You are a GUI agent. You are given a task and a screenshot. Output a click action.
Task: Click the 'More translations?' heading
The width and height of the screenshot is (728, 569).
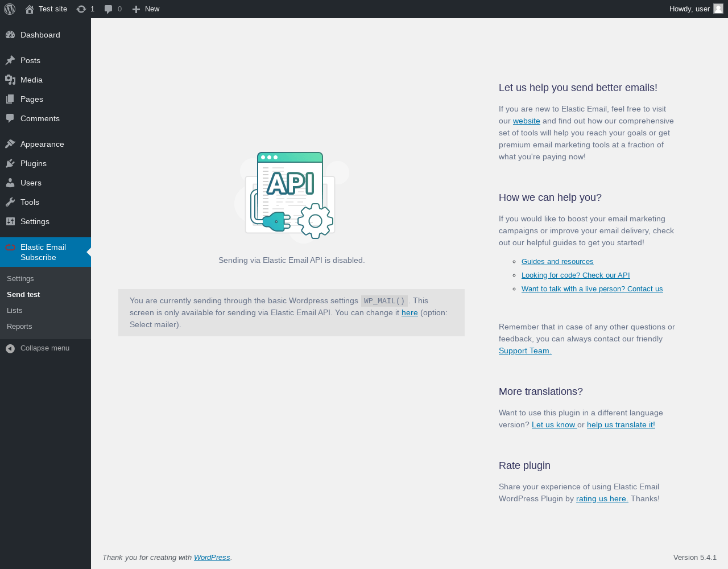coord(541,391)
